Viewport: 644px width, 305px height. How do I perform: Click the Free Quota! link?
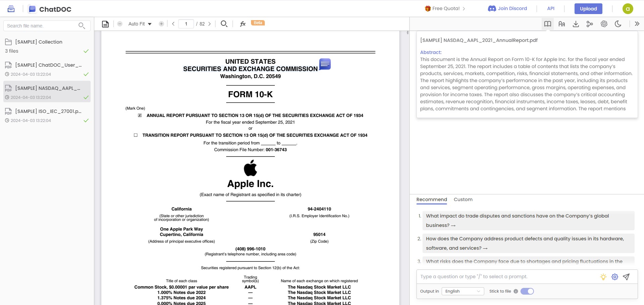[446, 9]
